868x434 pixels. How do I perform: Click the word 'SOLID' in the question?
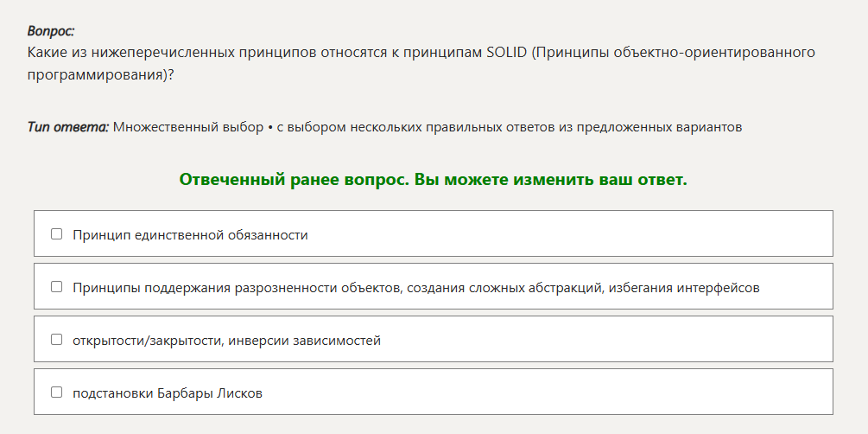point(506,52)
